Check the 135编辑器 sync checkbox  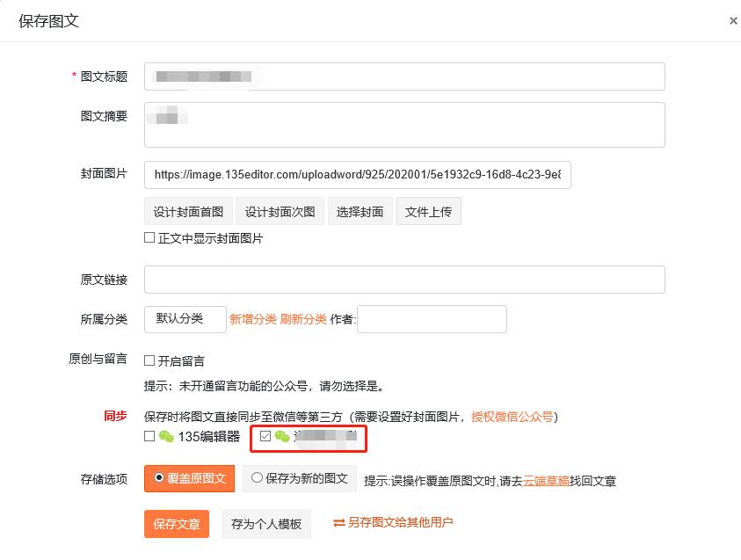point(149,436)
